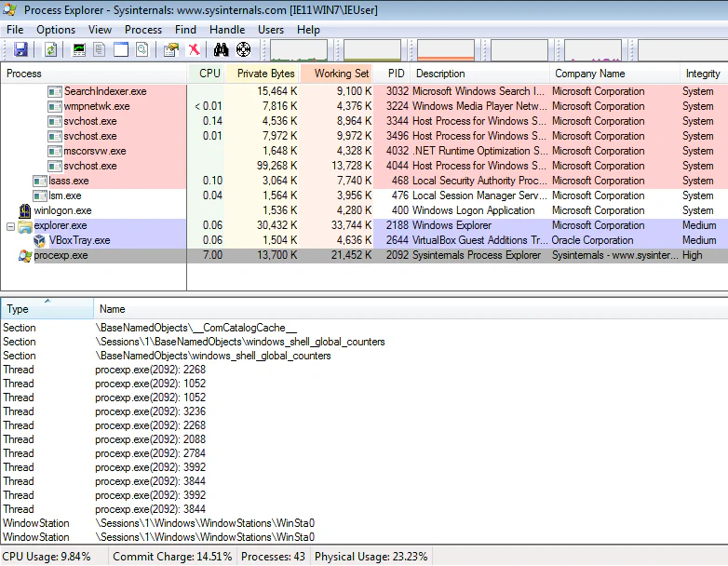Select the winlogon.exe process row
This screenshot has width=728, height=566.
[364, 210]
